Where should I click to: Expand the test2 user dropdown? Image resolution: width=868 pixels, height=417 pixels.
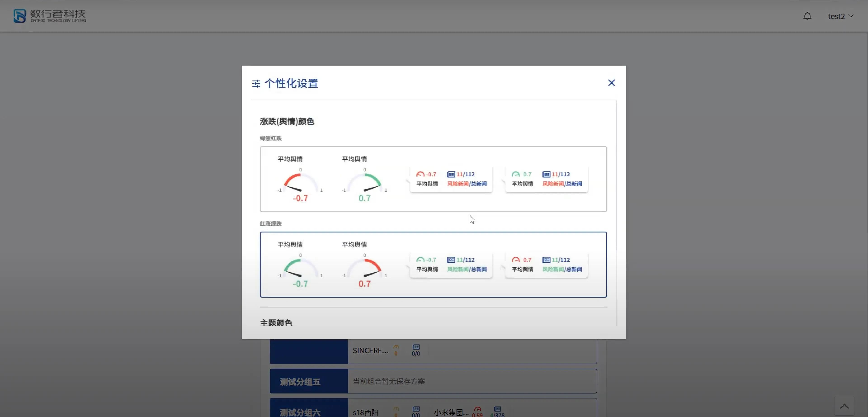pos(840,16)
